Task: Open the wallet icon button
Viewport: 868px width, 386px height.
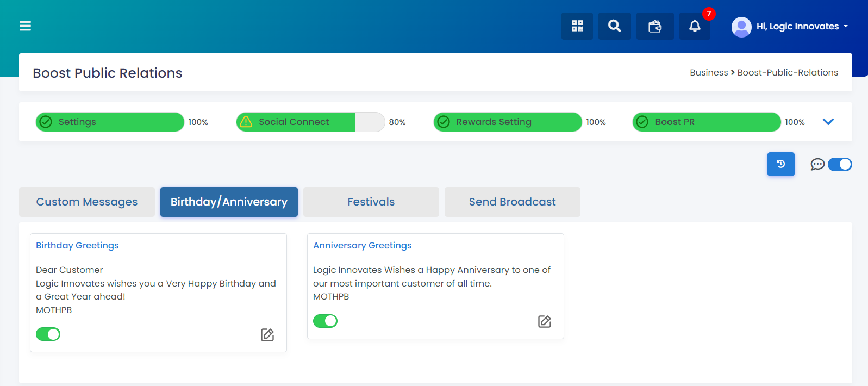Action: [655, 26]
